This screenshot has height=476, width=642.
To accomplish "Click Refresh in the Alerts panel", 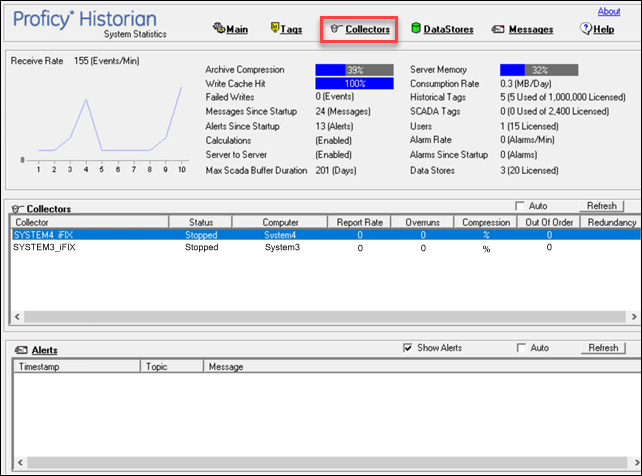I will [x=603, y=348].
